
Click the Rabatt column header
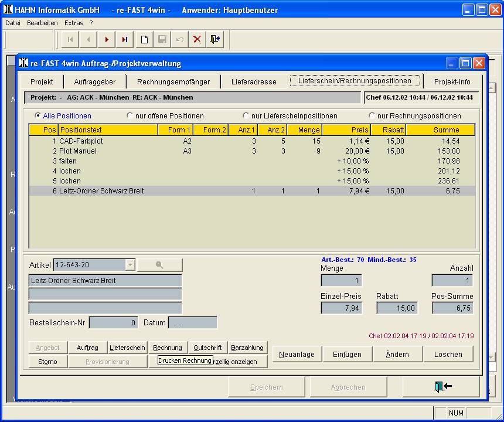[x=389, y=130]
